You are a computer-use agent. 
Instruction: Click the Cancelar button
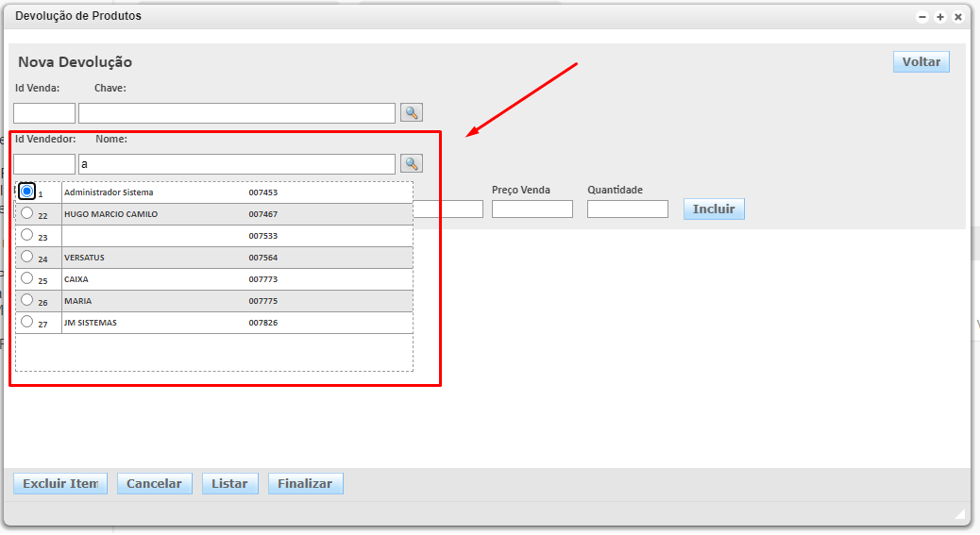click(x=154, y=483)
